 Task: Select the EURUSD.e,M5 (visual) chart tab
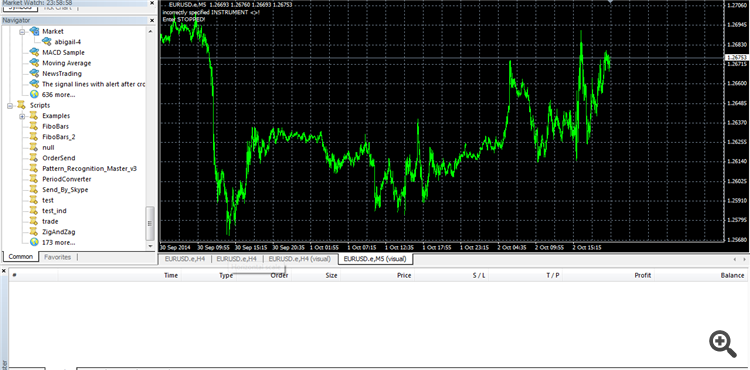[375, 259]
